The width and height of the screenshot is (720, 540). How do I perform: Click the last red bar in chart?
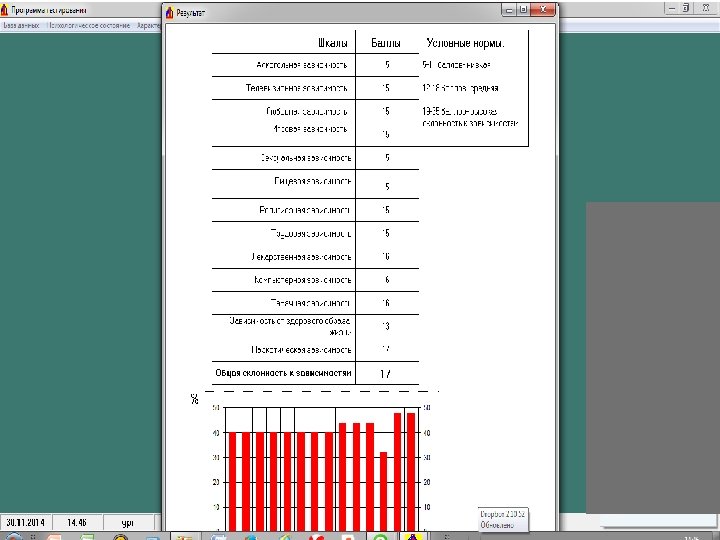pyautogui.click(x=411, y=472)
